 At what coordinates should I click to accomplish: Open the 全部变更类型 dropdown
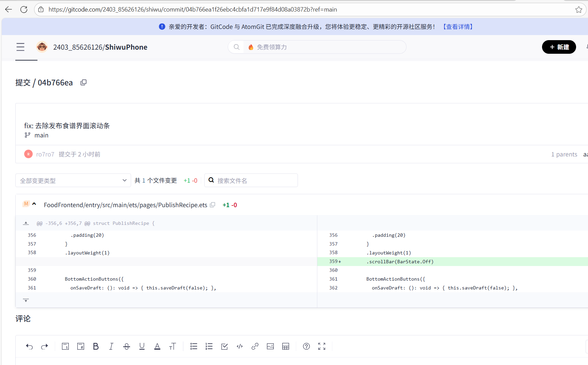pos(73,180)
